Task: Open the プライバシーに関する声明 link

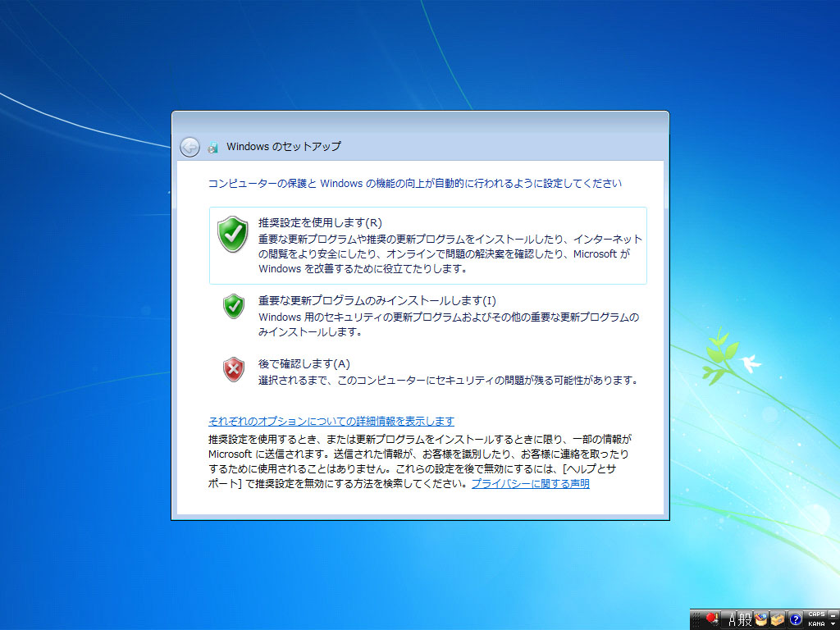Action: tap(530, 484)
